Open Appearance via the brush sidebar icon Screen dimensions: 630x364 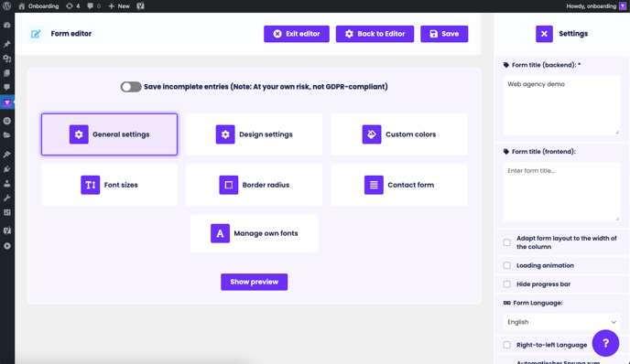(6, 155)
